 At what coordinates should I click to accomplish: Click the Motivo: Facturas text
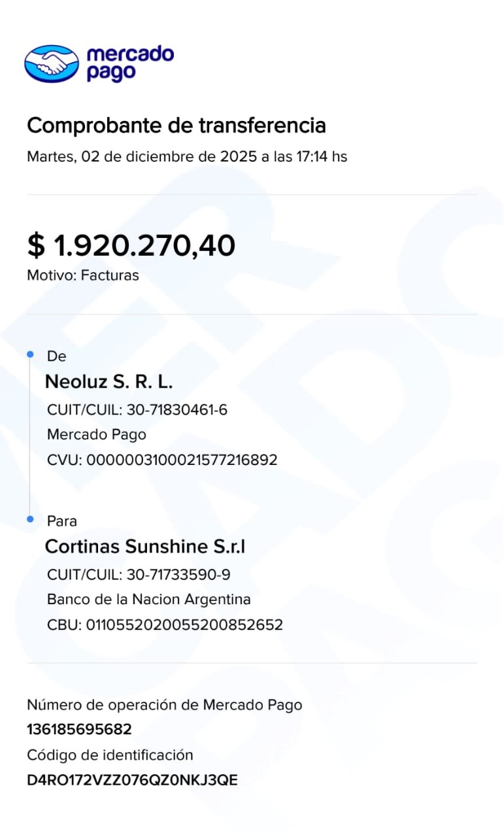83,275
